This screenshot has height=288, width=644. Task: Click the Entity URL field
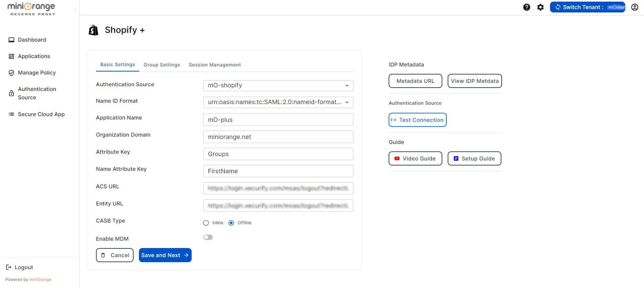point(278,205)
